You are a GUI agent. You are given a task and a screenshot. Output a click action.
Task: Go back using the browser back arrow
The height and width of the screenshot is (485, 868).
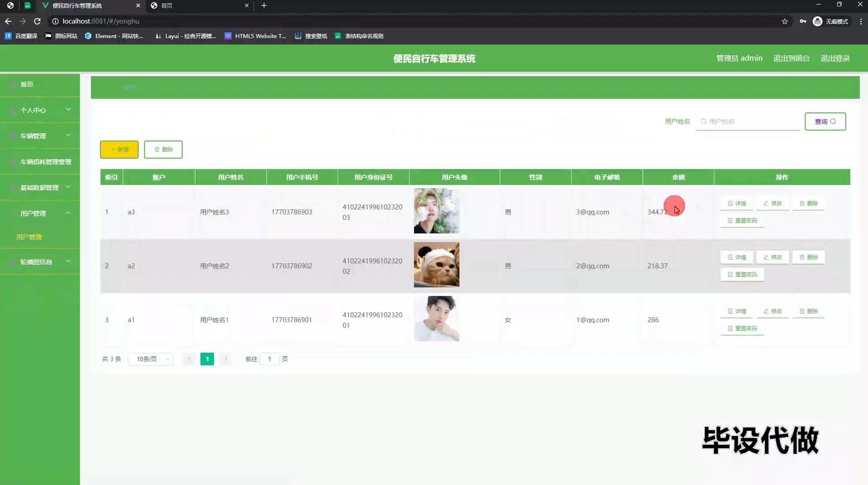click(x=8, y=21)
